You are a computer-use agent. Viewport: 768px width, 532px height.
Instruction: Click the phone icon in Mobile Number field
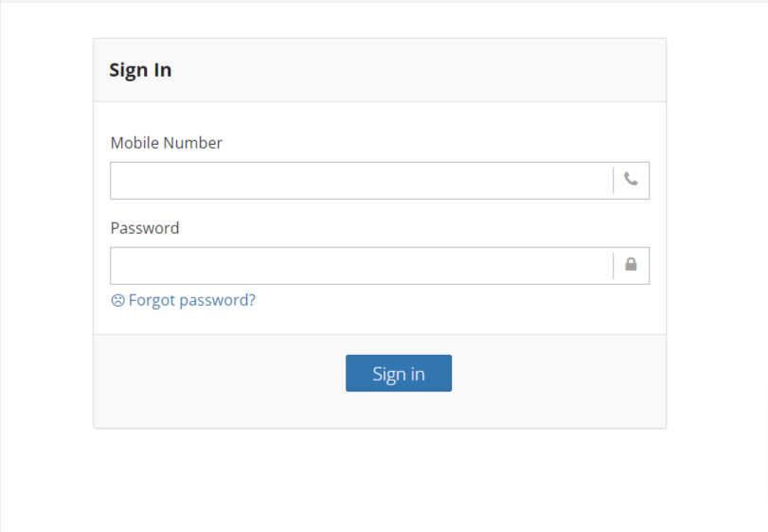click(x=631, y=179)
